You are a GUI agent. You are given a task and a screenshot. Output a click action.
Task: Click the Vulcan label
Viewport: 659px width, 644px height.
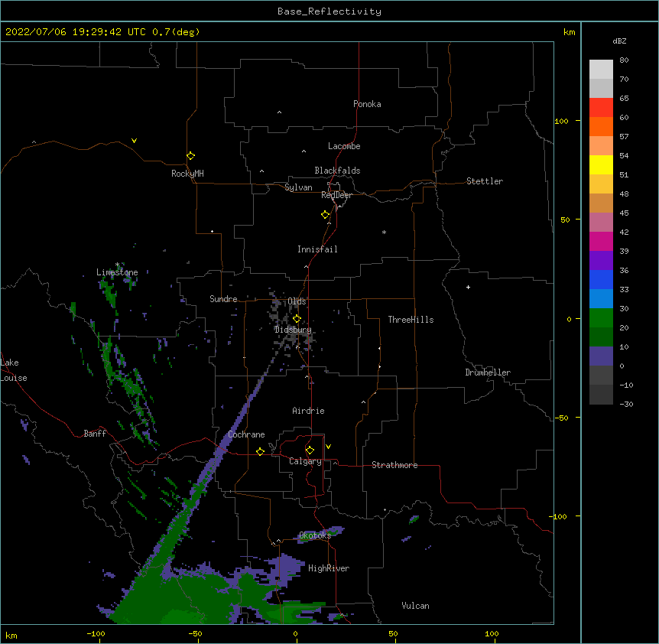(x=415, y=606)
